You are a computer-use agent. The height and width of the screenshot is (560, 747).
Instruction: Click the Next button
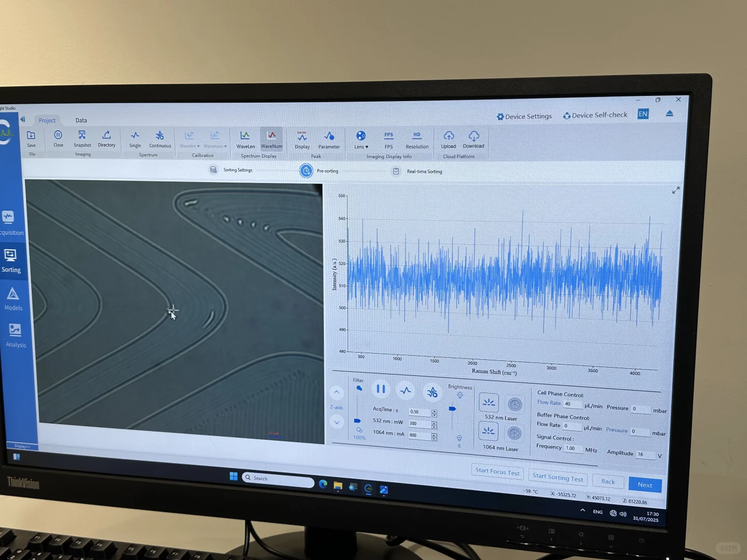click(645, 485)
